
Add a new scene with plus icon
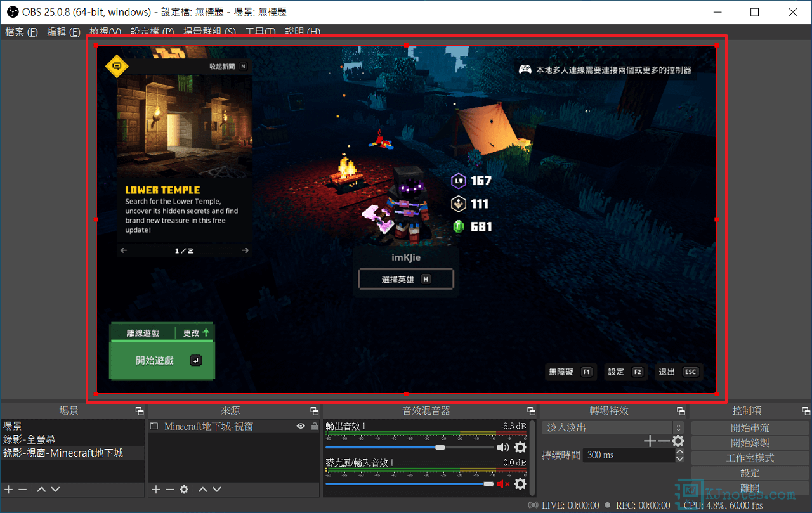click(8, 490)
